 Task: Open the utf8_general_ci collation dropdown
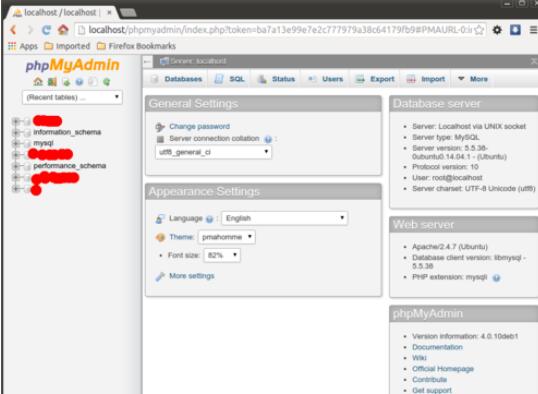point(213,152)
